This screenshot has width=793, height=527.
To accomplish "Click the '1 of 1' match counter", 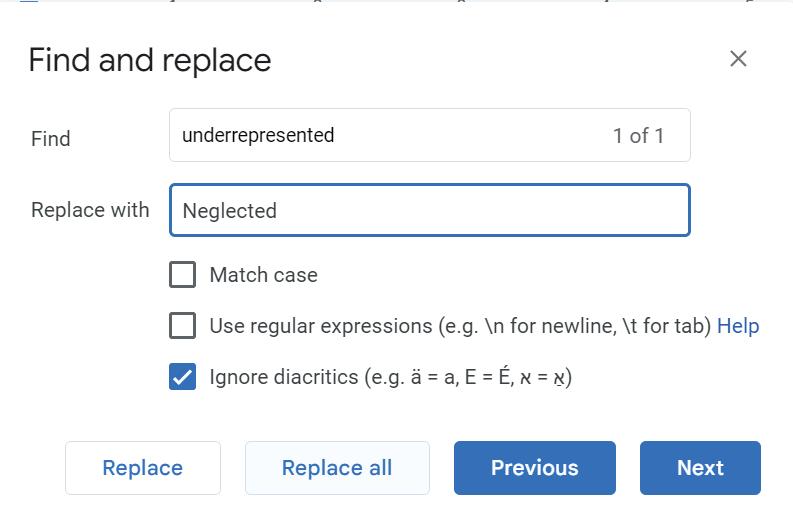I will coord(638,136).
